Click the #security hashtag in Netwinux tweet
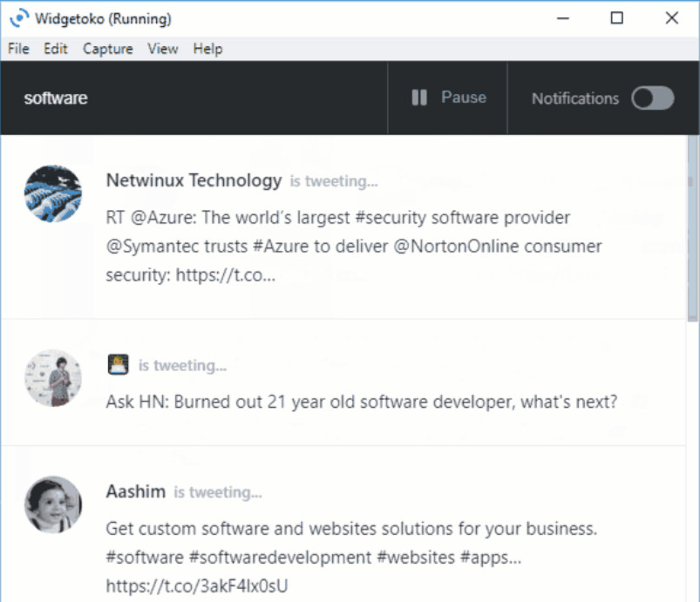The height and width of the screenshot is (602, 700). 391,218
